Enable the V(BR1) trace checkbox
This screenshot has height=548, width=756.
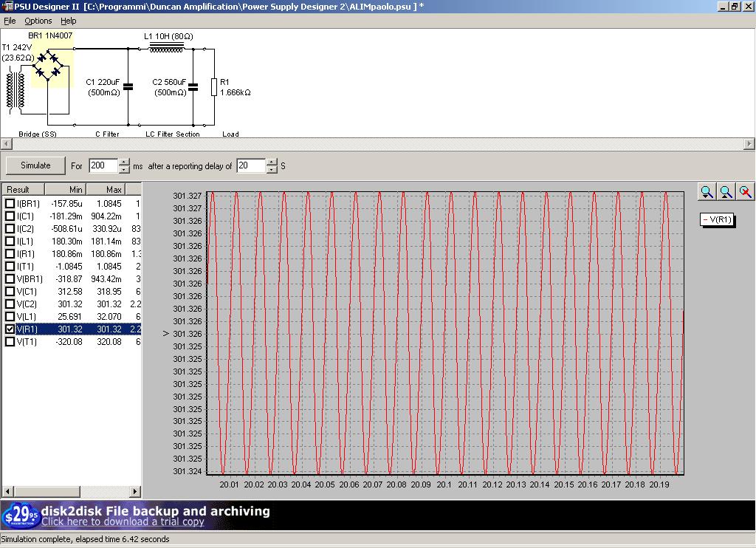(x=10, y=279)
